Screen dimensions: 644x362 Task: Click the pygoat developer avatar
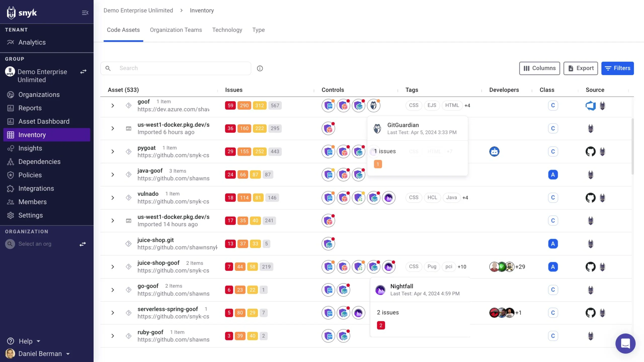tap(494, 152)
